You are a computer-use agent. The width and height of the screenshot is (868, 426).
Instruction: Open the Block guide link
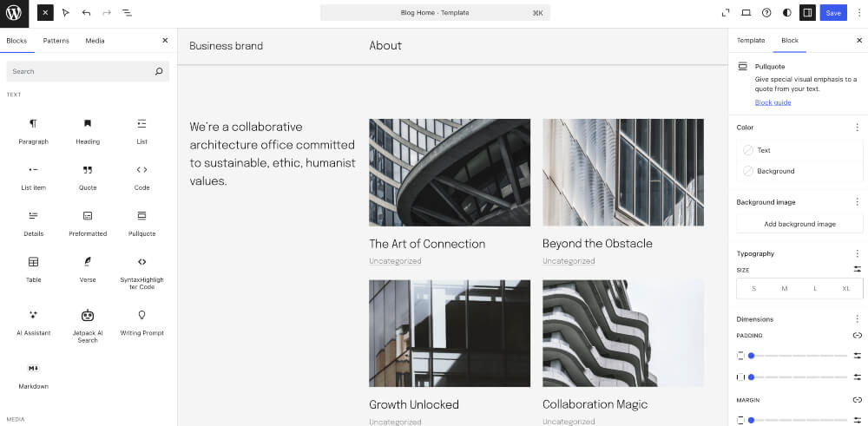point(773,102)
